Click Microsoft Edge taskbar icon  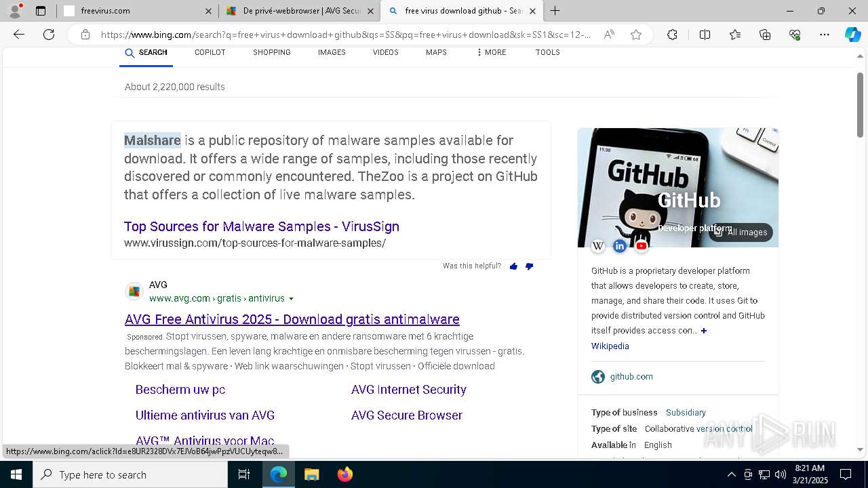click(x=279, y=474)
